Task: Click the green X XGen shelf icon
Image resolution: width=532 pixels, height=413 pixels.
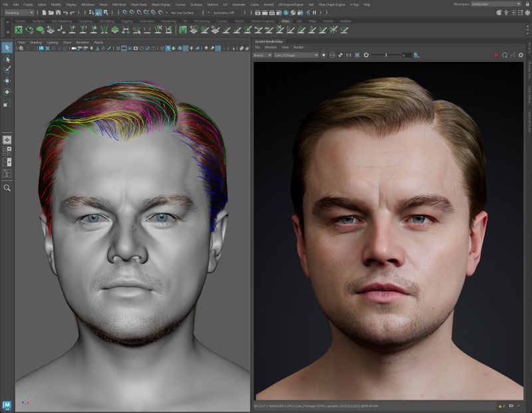Action: point(19,30)
